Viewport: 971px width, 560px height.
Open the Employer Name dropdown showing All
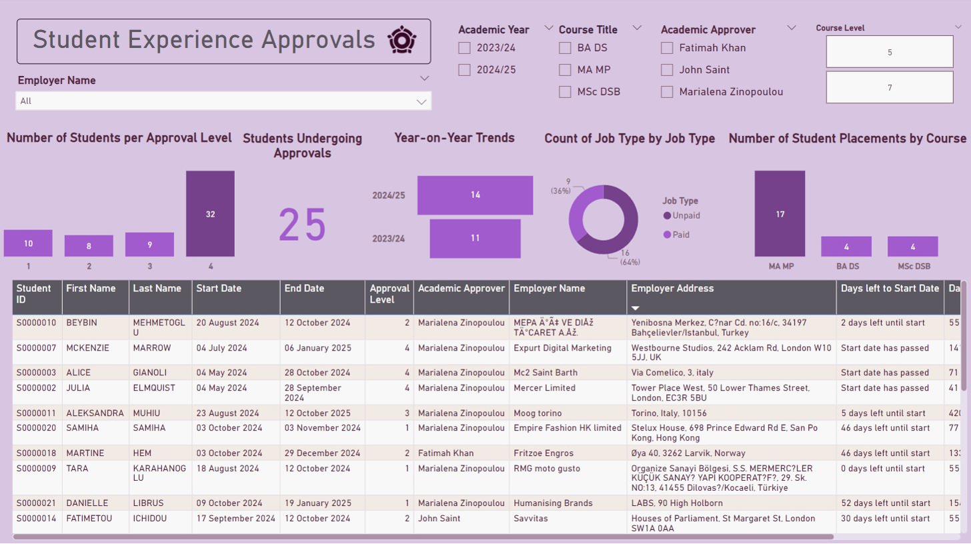(223, 101)
